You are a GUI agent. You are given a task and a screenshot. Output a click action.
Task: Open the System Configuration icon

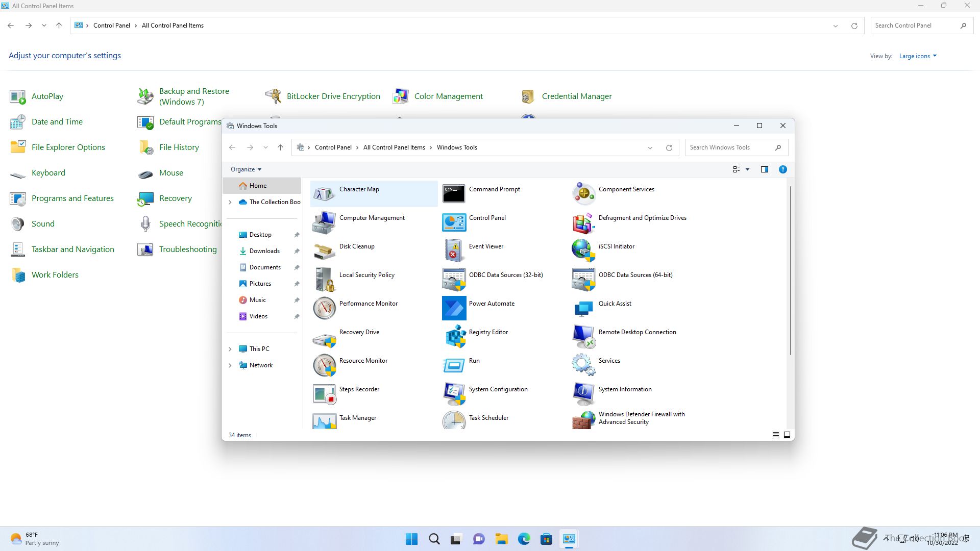pyautogui.click(x=454, y=394)
